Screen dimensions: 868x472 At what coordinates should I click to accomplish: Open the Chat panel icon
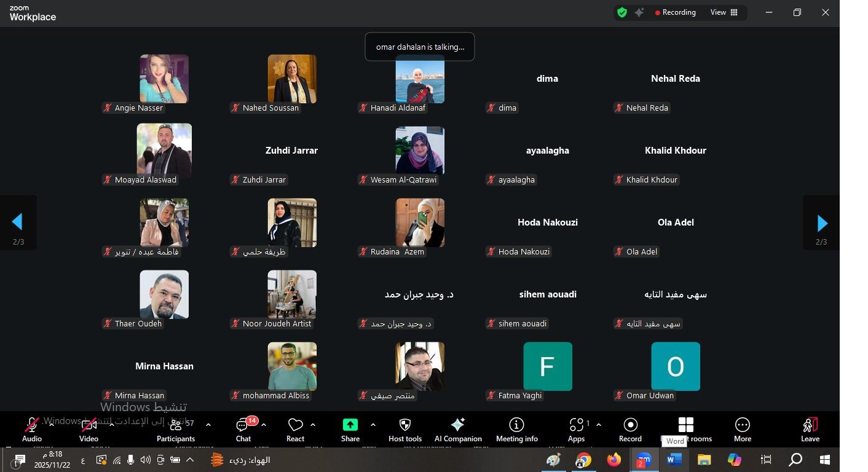click(243, 425)
